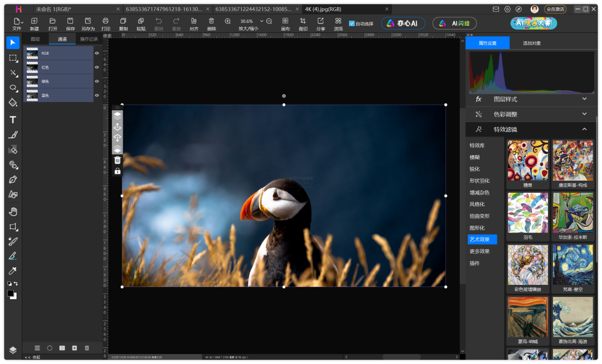Toggle visibility of the 红色 channel
602x364 pixels.
pos(97,67)
